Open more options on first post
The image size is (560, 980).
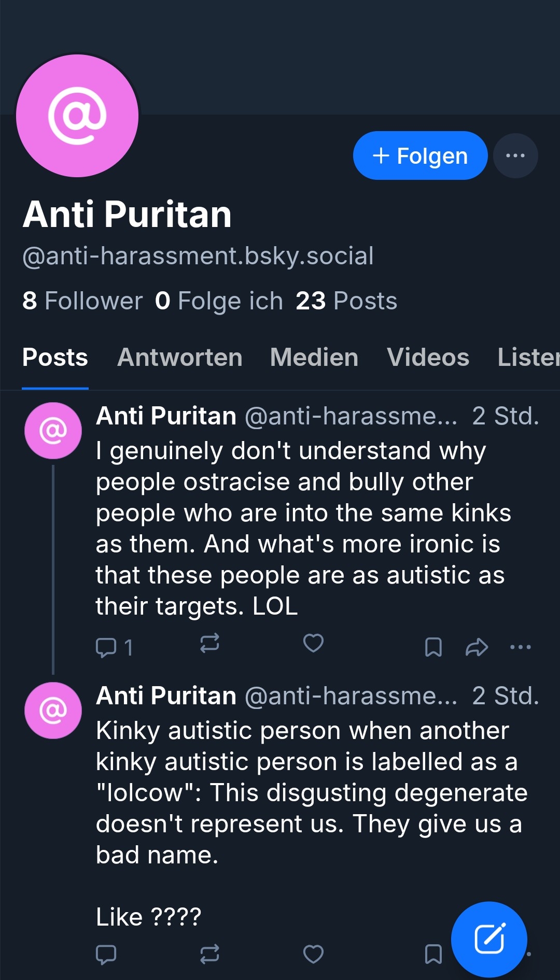pos(521,647)
